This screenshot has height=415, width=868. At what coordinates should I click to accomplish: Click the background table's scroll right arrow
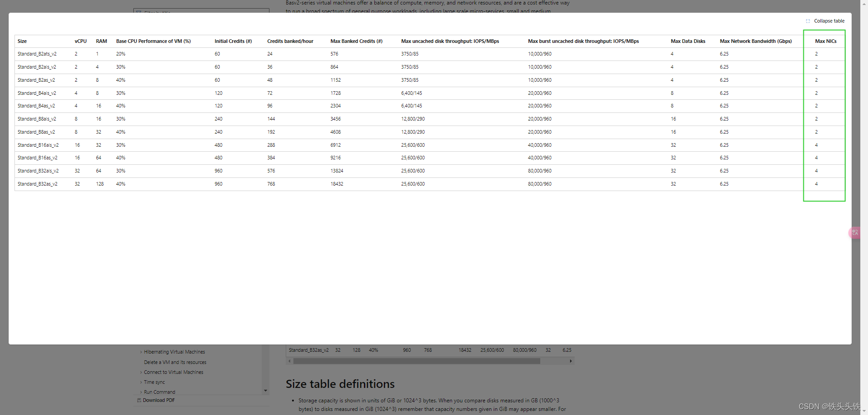571,361
